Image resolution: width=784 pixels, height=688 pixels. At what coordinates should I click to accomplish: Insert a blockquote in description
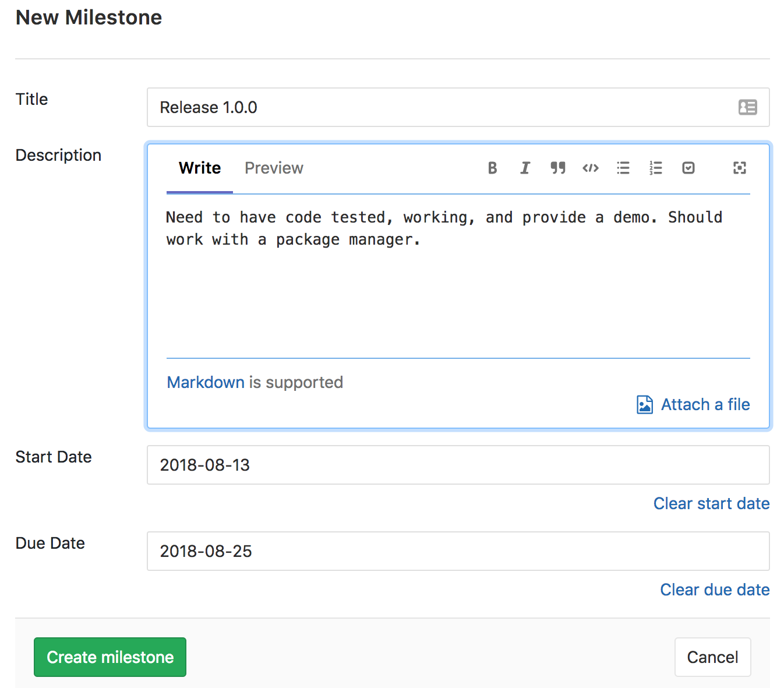(x=558, y=168)
